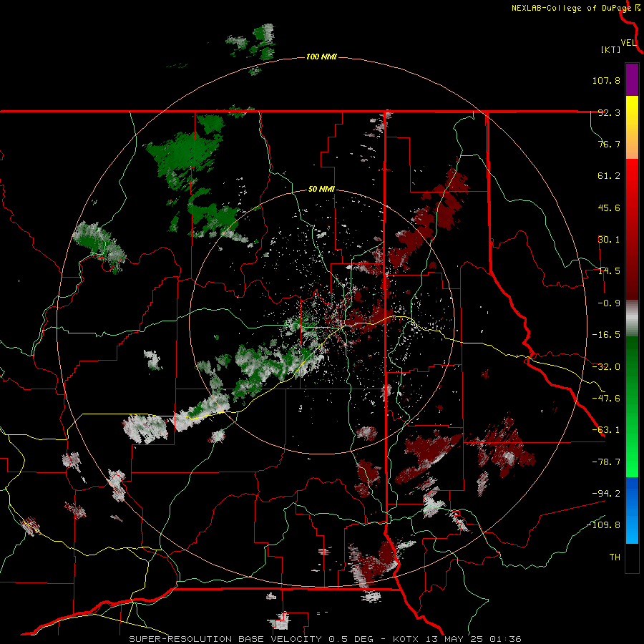The width and height of the screenshot is (644, 644).
Task: Click the 45.6 value on velocity scale
Action: point(609,208)
